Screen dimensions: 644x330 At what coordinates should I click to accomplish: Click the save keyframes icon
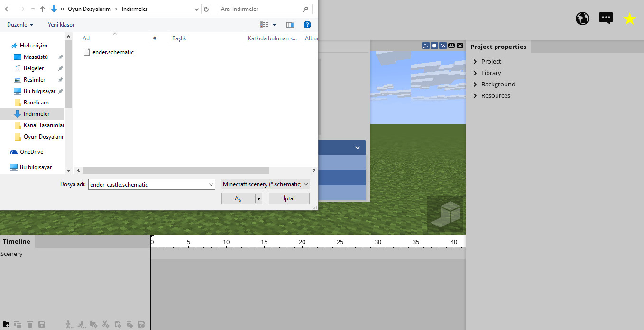click(x=141, y=324)
